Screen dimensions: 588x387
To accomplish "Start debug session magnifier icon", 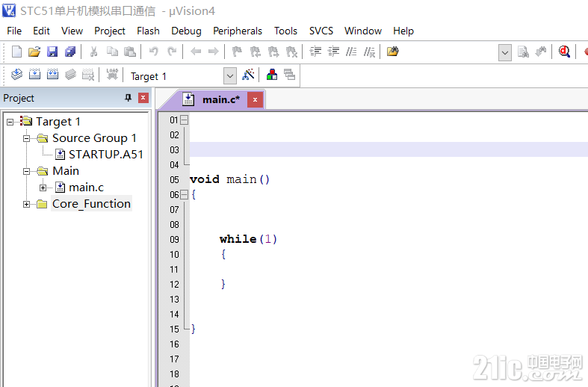I will pos(564,52).
